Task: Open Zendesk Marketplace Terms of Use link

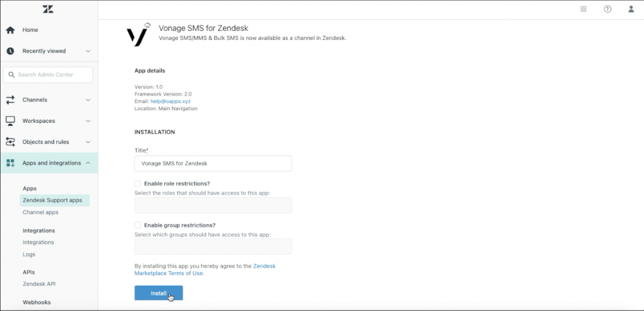Action: click(x=205, y=269)
